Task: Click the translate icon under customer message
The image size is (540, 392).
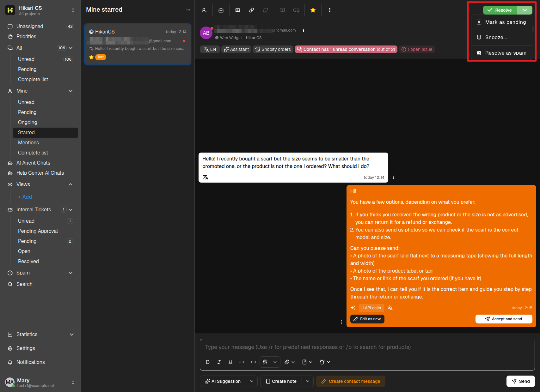Action: pyautogui.click(x=206, y=177)
